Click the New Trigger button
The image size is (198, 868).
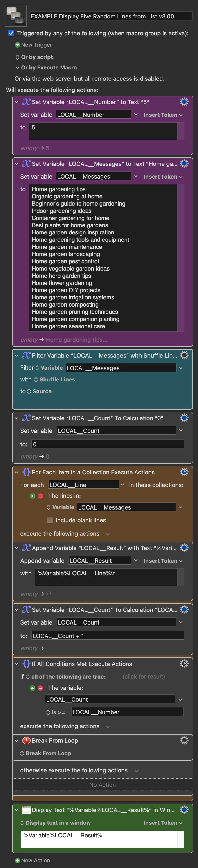click(x=33, y=45)
